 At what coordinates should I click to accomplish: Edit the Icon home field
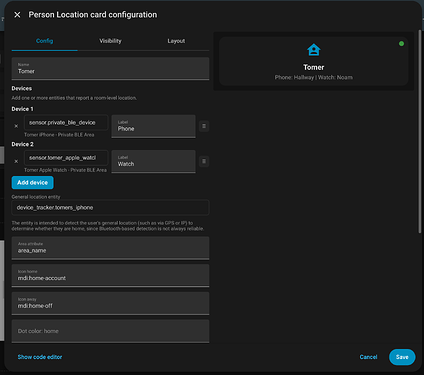110,276
